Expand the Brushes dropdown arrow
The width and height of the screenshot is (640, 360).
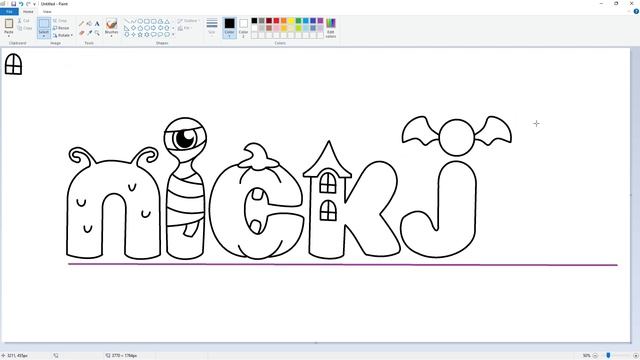(x=111, y=36)
